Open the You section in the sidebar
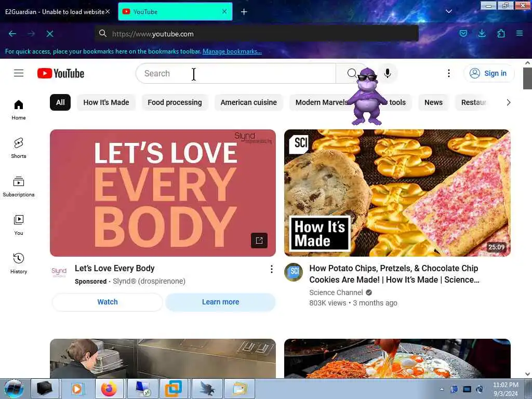Screen dimensions: 532x399 pyautogui.click(x=19, y=225)
